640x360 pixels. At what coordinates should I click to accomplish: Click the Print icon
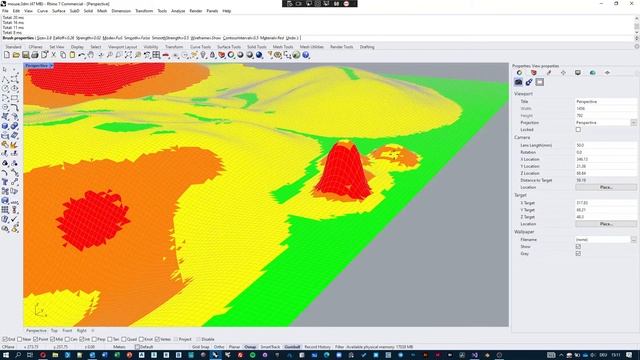[35, 55]
